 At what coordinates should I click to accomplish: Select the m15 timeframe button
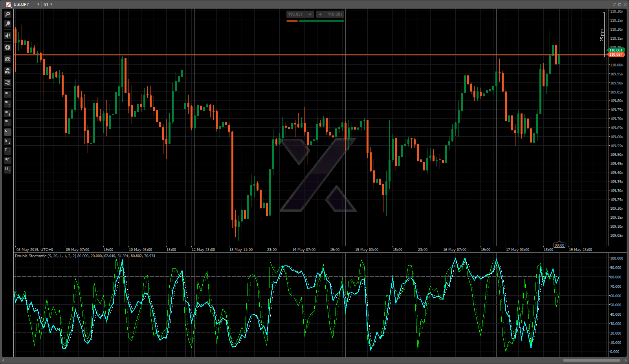click(7, 113)
